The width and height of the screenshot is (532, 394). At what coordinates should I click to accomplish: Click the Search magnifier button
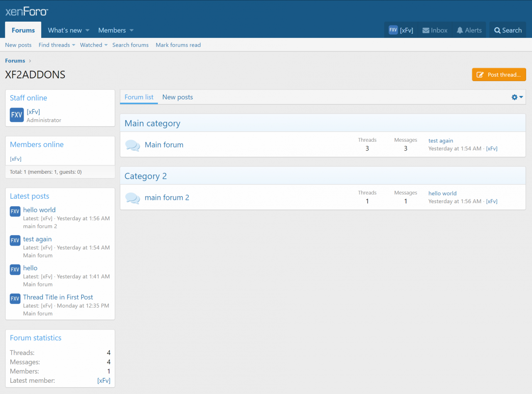[x=508, y=30]
